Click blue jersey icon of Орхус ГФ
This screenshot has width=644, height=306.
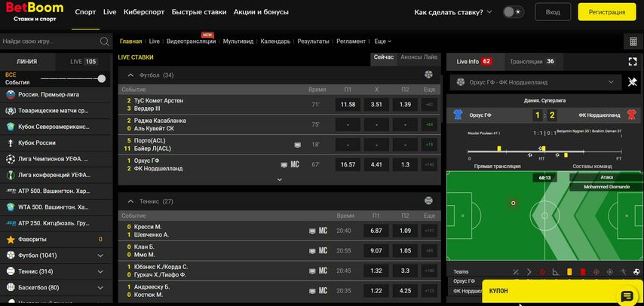(x=458, y=115)
